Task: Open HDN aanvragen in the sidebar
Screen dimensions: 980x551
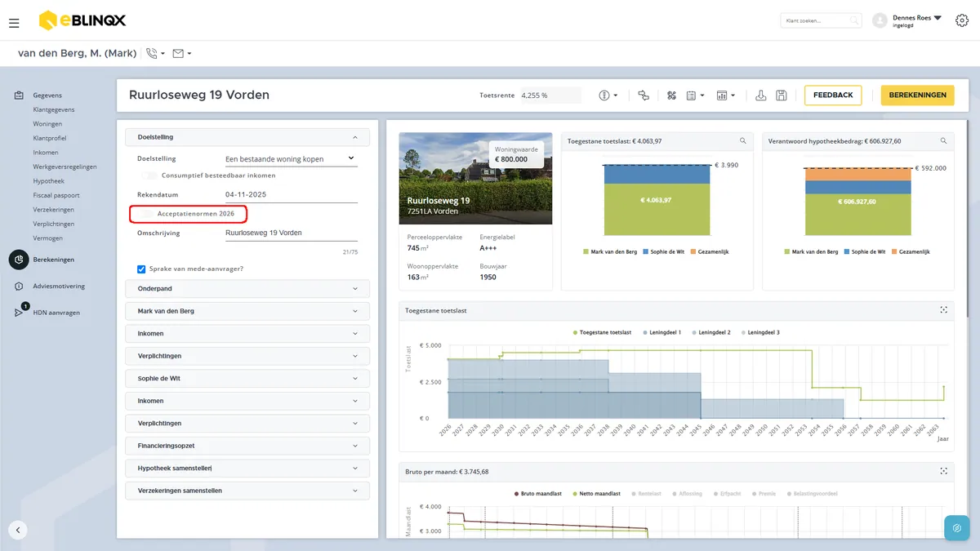Action: (56, 313)
